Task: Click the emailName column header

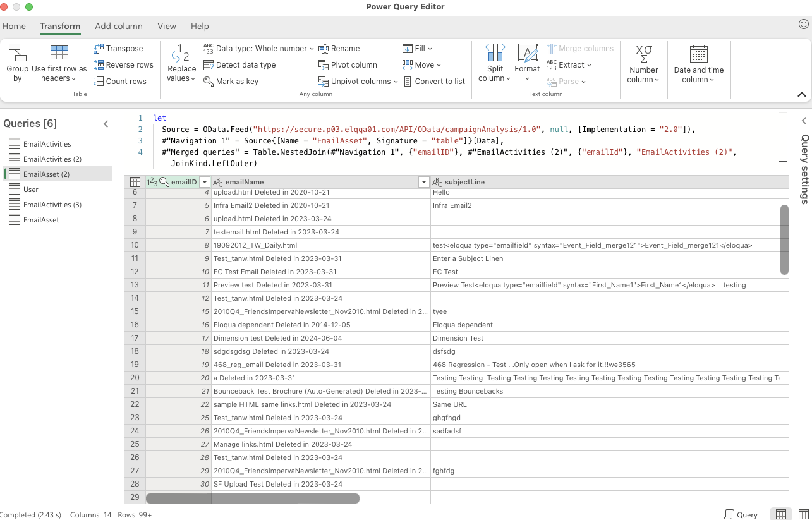Action: coord(321,182)
